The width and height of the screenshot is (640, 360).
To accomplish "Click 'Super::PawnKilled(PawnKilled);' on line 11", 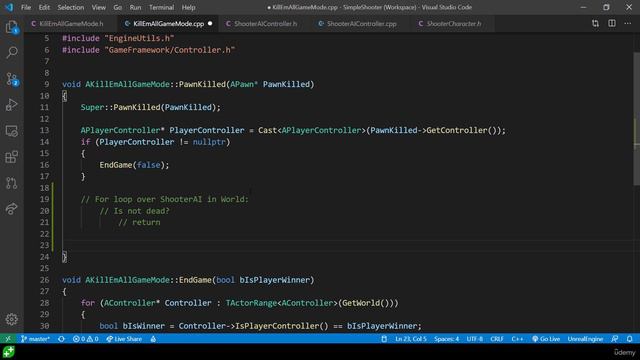I will click(x=151, y=107).
